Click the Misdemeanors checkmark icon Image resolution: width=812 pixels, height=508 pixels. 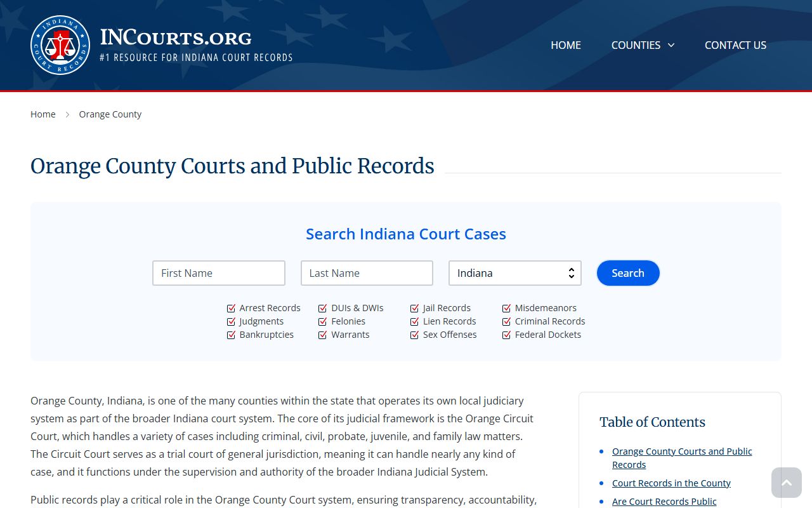click(507, 308)
